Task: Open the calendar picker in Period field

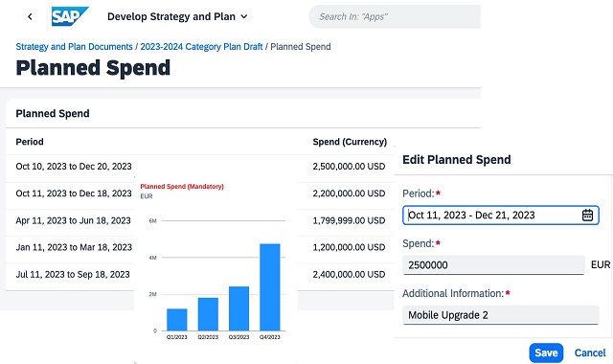Action: (587, 215)
